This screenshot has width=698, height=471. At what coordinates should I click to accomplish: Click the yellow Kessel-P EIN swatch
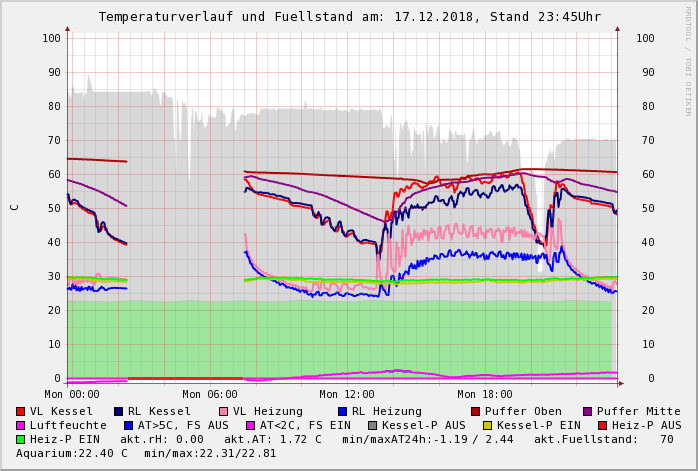(x=487, y=426)
